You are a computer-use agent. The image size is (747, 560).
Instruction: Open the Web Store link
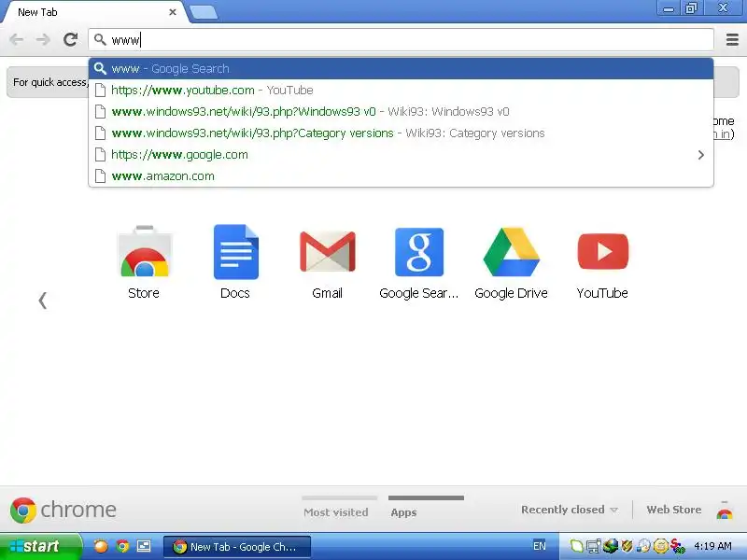coord(673,510)
